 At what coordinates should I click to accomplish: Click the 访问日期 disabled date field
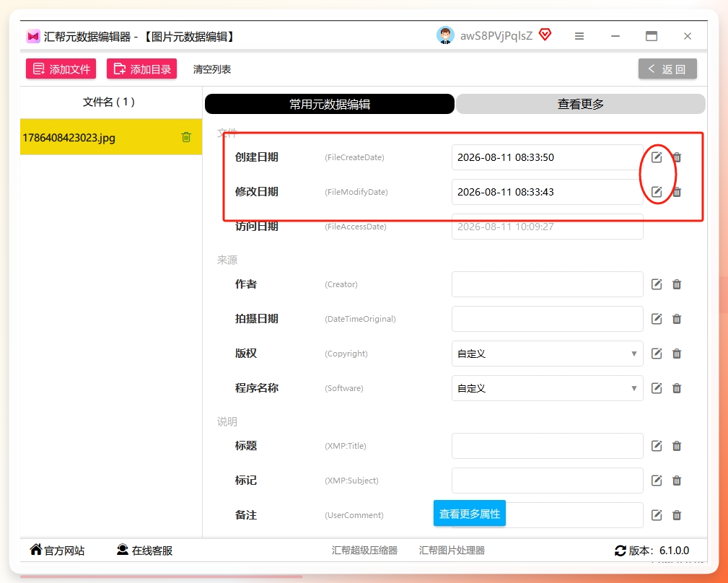pyautogui.click(x=548, y=227)
